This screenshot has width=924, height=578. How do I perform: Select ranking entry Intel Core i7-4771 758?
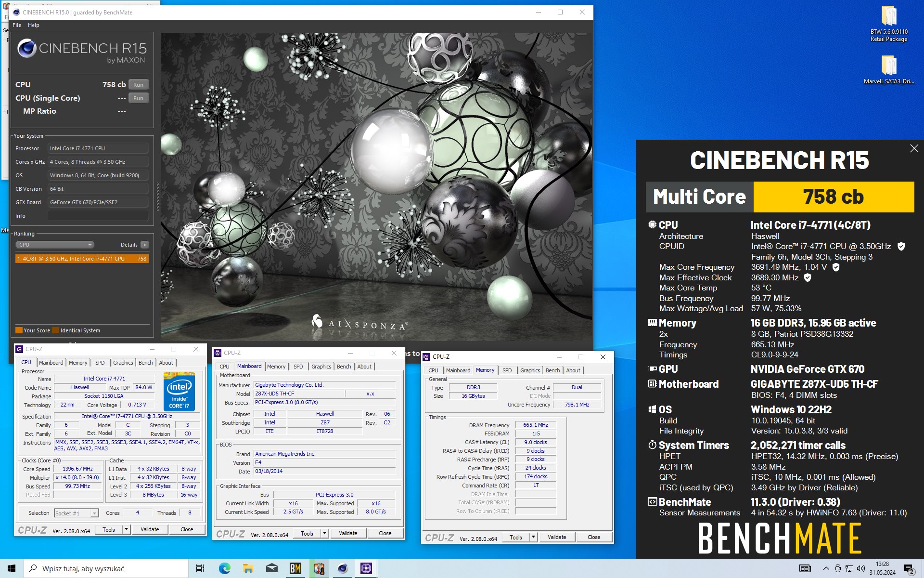coord(82,259)
